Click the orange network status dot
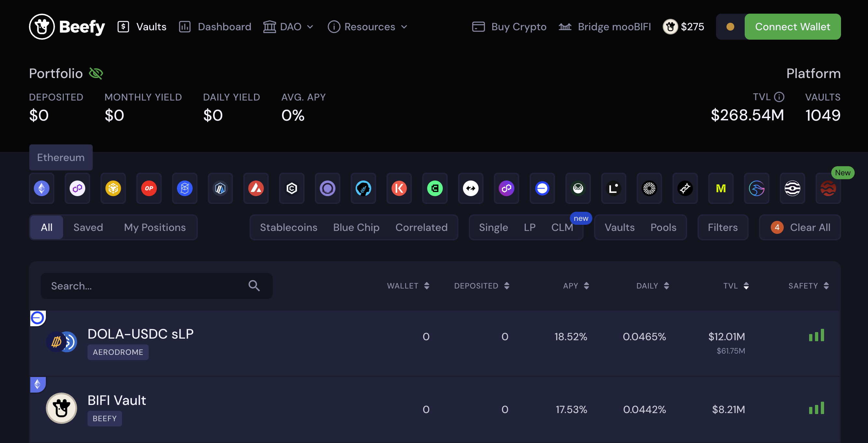 click(730, 27)
